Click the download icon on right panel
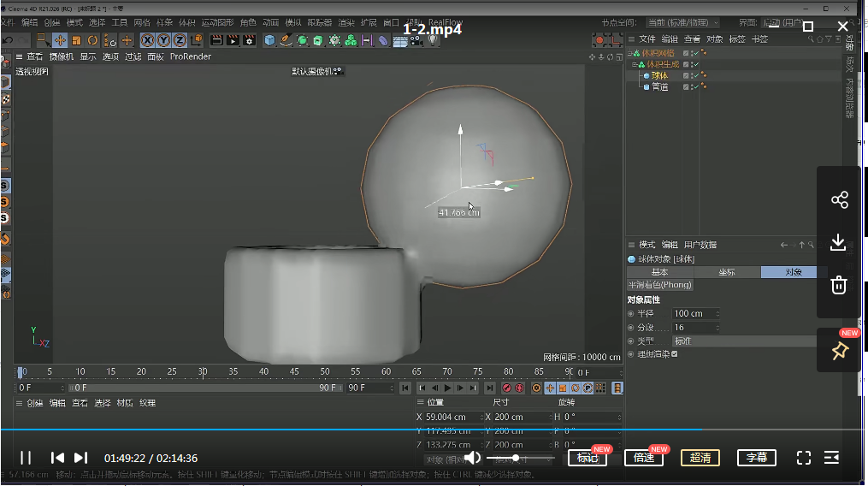868x486 pixels. [839, 243]
